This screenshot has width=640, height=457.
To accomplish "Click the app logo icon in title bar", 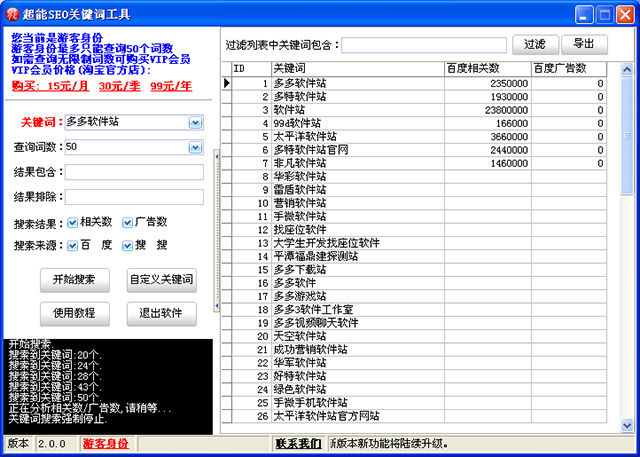I will (x=12, y=15).
